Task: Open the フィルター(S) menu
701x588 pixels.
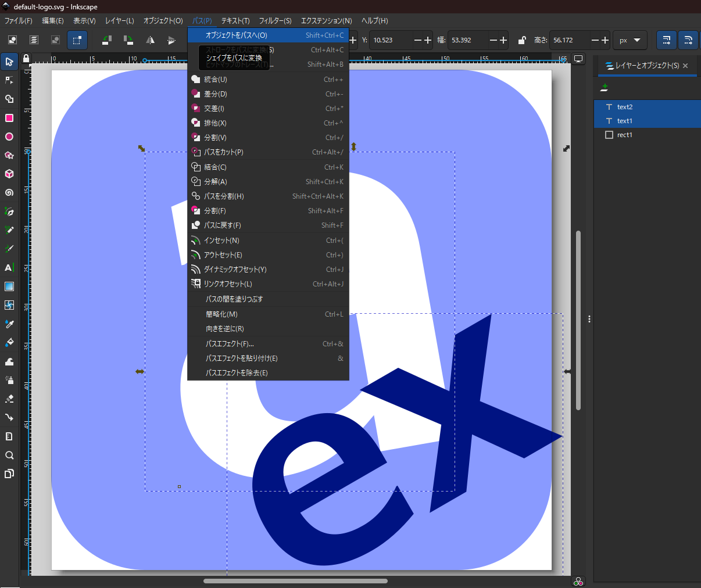Action: pos(275,21)
